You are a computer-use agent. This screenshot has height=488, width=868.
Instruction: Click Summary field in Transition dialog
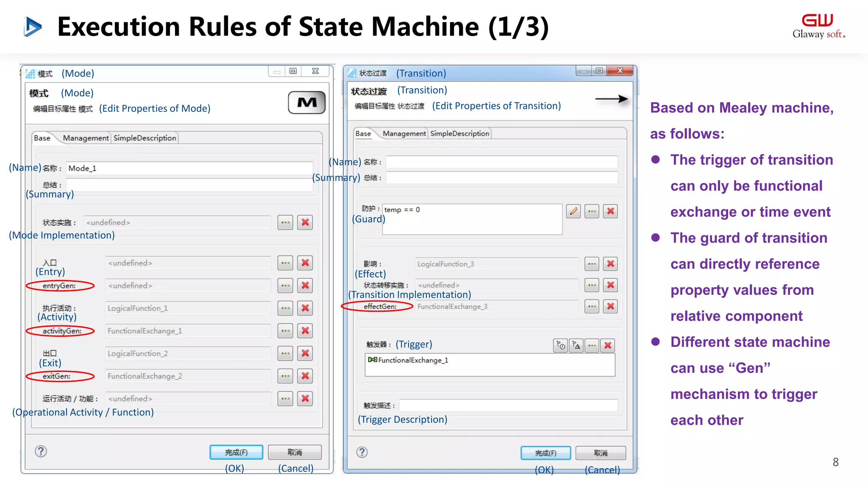click(502, 177)
